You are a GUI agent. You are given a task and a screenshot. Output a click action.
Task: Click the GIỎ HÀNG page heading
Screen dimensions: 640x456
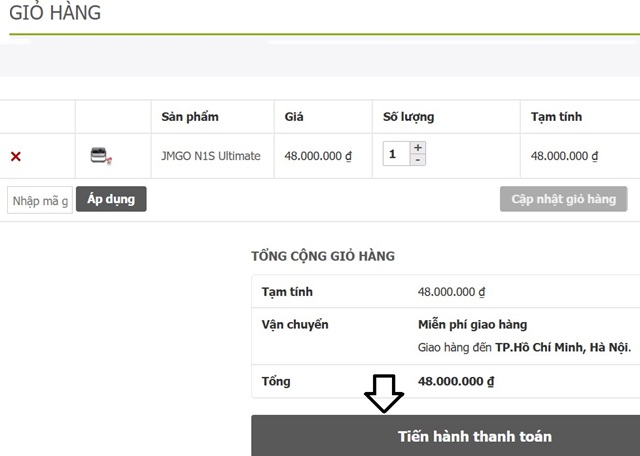click(x=54, y=14)
